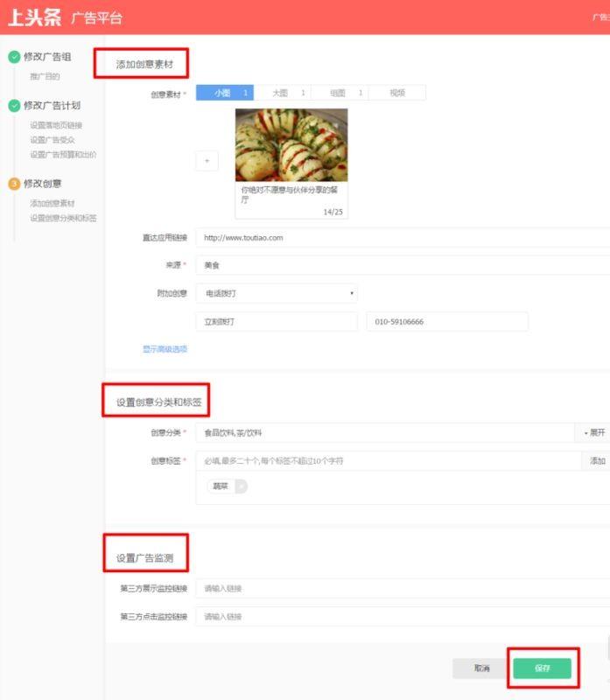Viewport: 610px width, 700px height.
Task: Click the potato dish creative thumbnail
Action: 291,144
